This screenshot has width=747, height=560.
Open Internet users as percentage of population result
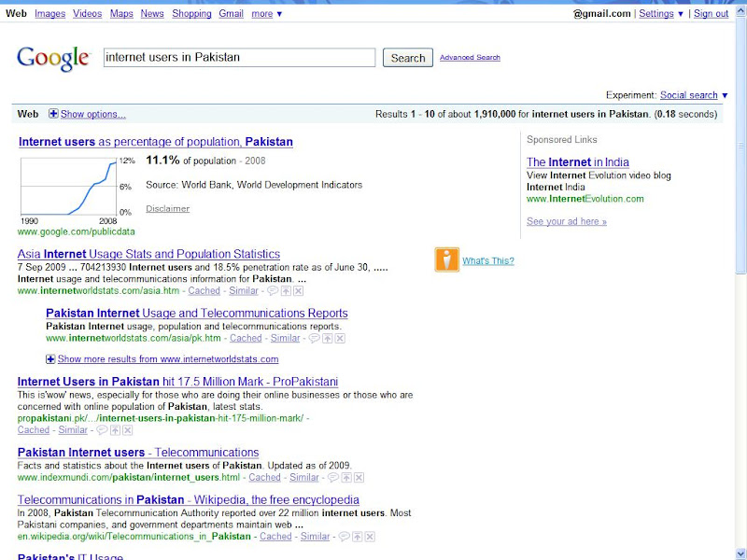pos(156,142)
